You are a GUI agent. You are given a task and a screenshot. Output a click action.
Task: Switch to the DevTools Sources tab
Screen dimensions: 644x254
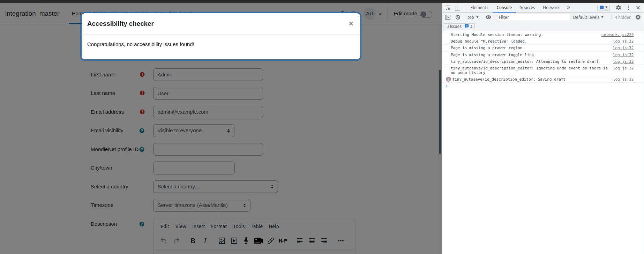(x=527, y=8)
